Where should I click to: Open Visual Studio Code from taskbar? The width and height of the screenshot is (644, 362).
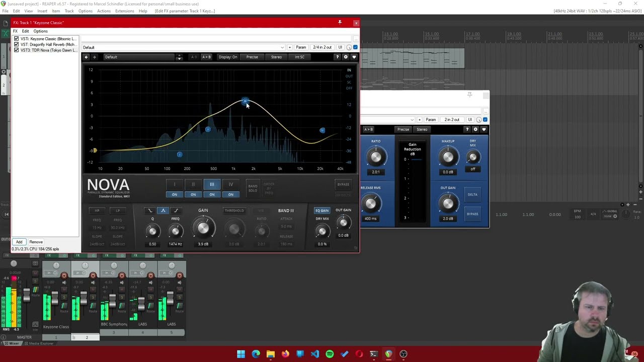[x=315, y=354]
